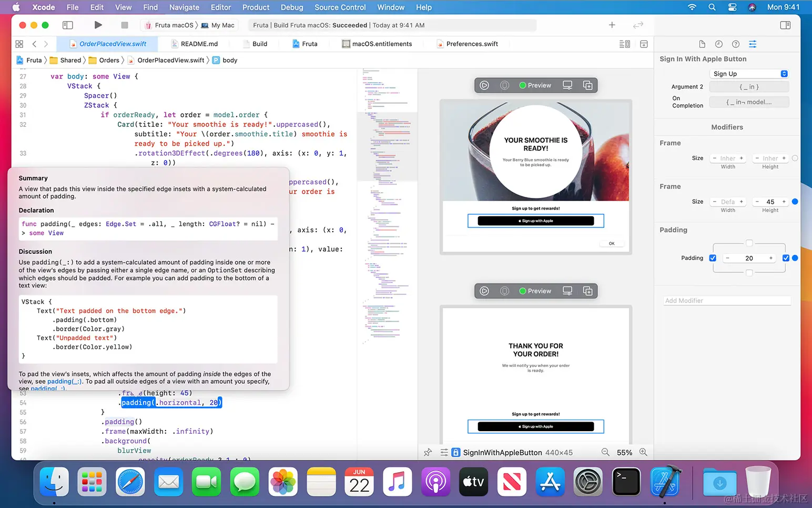Open the padding(_:) documentation link
812x508 pixels.
pyautogui.click(x=64, y=381)
